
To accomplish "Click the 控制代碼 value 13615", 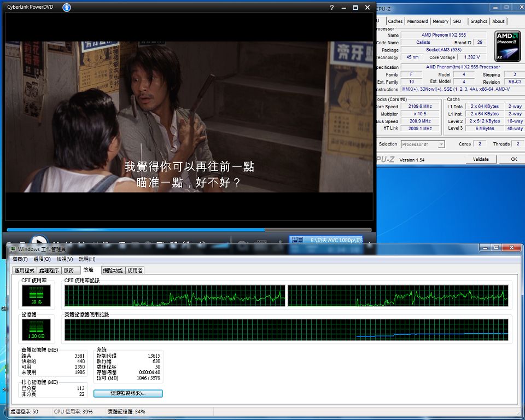I will point(154,356).
